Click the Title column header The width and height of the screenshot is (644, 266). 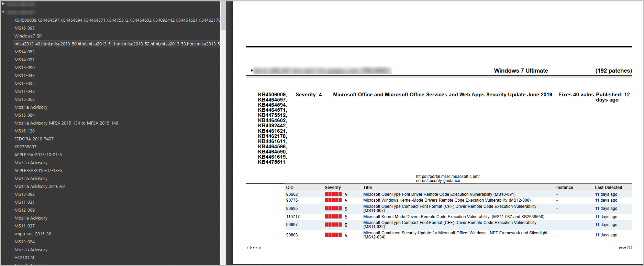click(368, 188)
